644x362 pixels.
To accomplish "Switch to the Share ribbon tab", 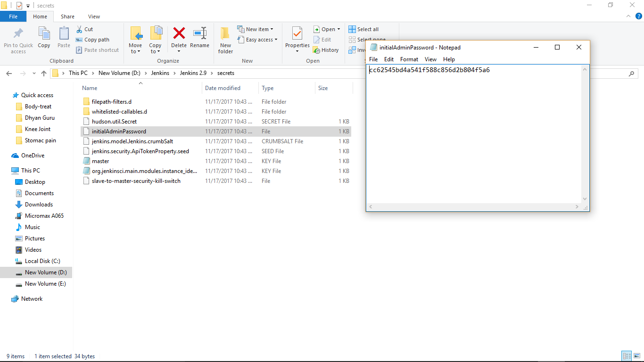I will pos(67,16).
